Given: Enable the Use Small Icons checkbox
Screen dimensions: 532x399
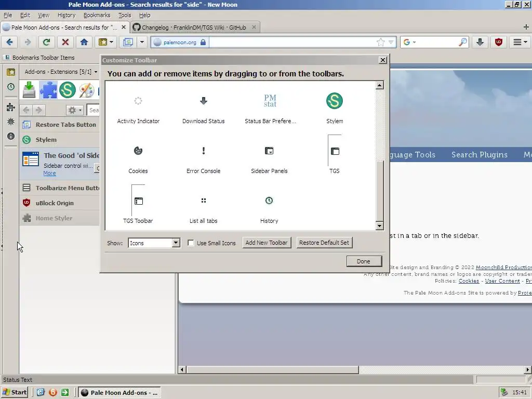Looking at the screenshot, I should click(191, 243).
